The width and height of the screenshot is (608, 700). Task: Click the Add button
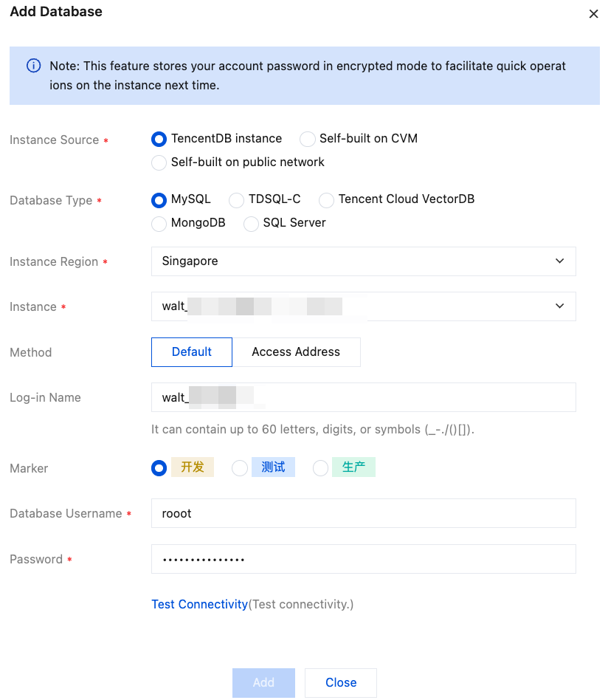click(263, 683)
